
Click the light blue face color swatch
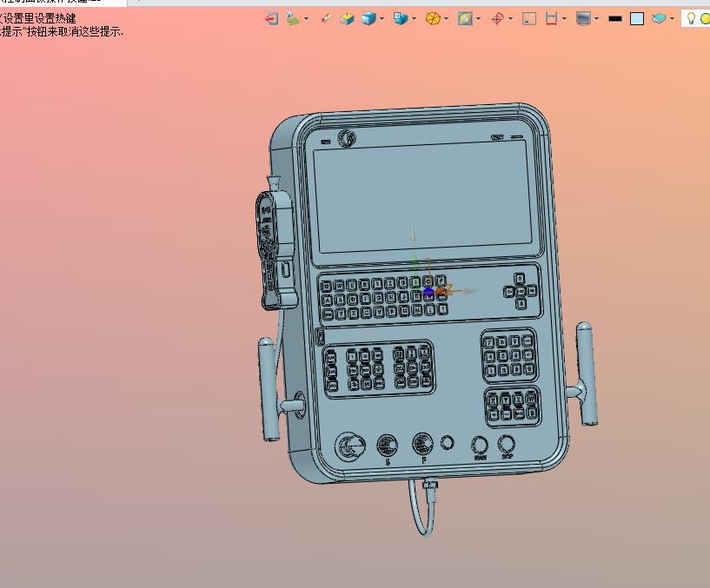click(x=637, y=18)
